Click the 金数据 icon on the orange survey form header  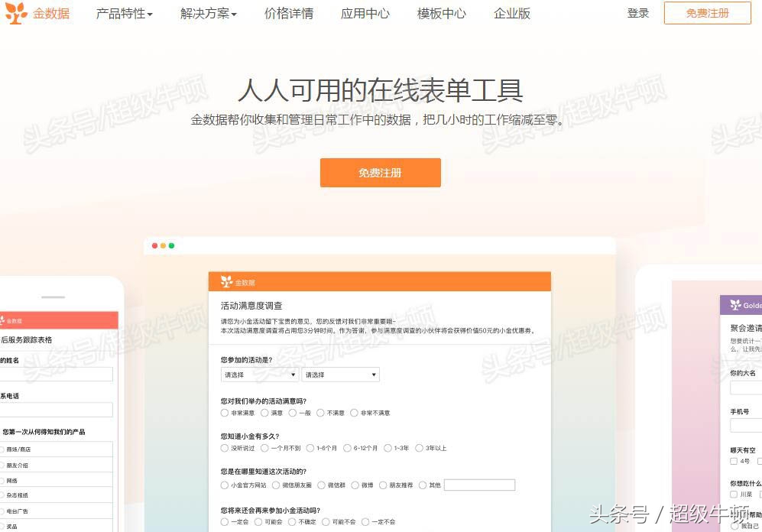pos(225,281)
